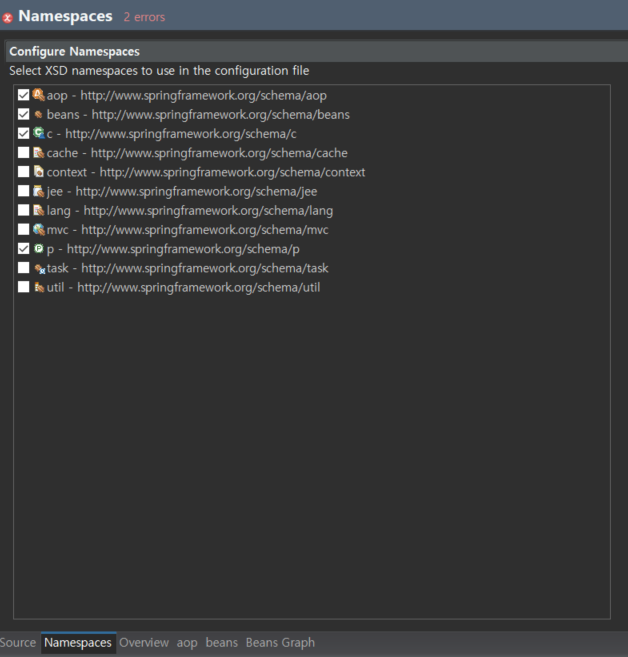Viewport: 628px width, 657px height.
Task: Click the p namespace icon
Action: tap(39, 248)
